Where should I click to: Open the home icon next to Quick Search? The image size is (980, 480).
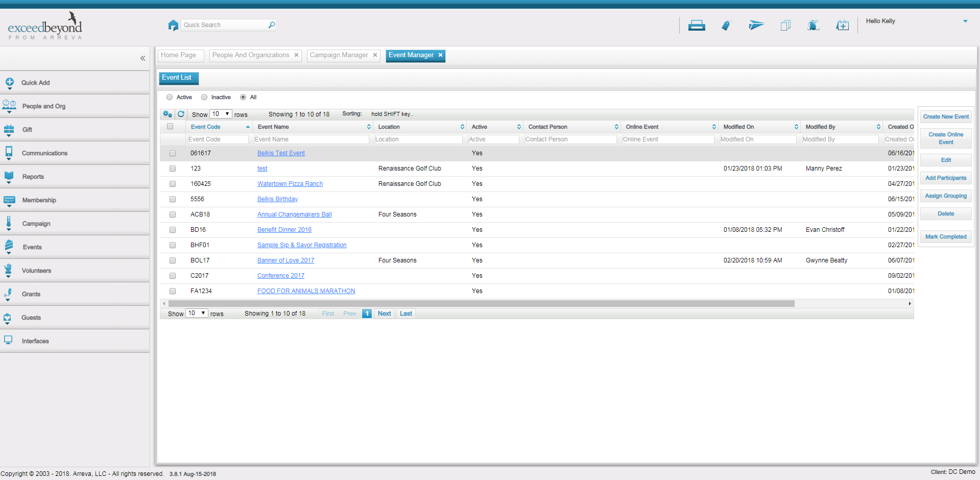[173, 25]
